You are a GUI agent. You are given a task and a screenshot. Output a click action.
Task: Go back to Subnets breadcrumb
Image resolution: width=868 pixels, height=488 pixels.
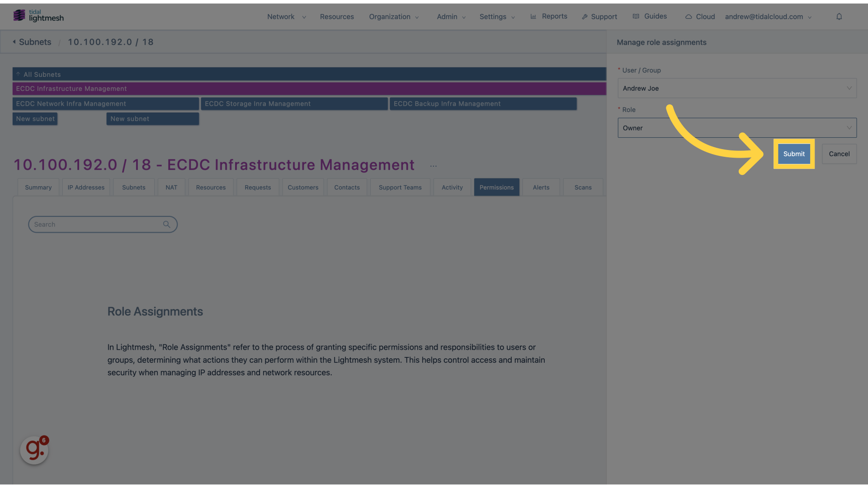[x=35, y=42]
